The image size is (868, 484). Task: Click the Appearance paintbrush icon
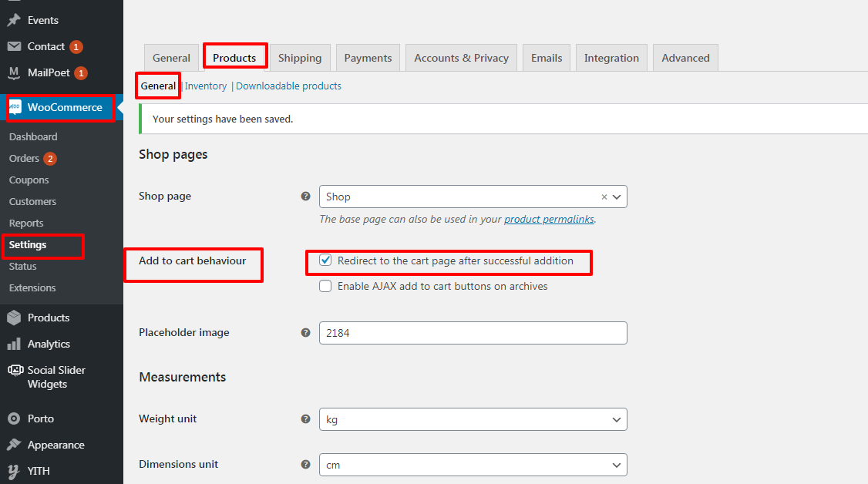[x=14, y=445]
